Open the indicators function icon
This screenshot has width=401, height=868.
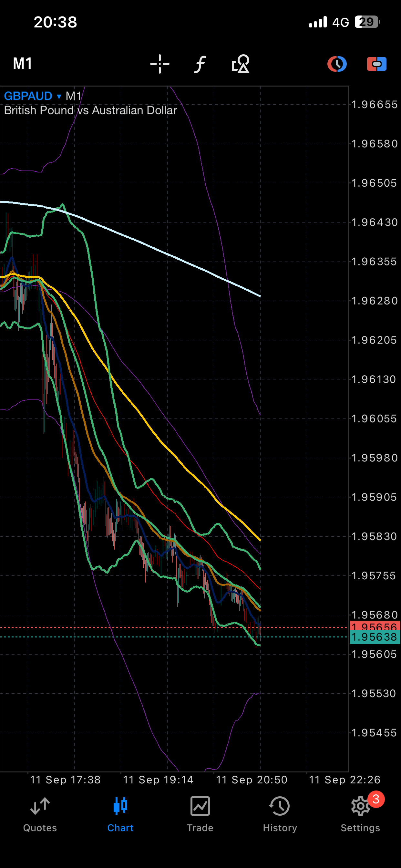200,64
